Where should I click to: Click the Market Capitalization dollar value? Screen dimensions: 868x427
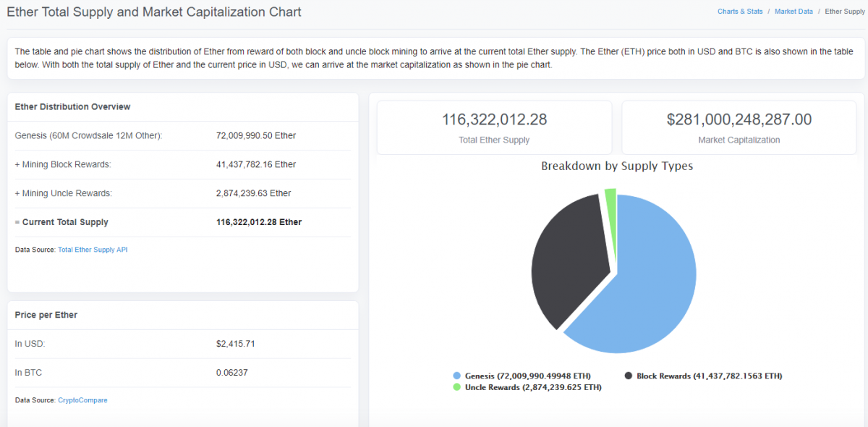click(739, 119)
